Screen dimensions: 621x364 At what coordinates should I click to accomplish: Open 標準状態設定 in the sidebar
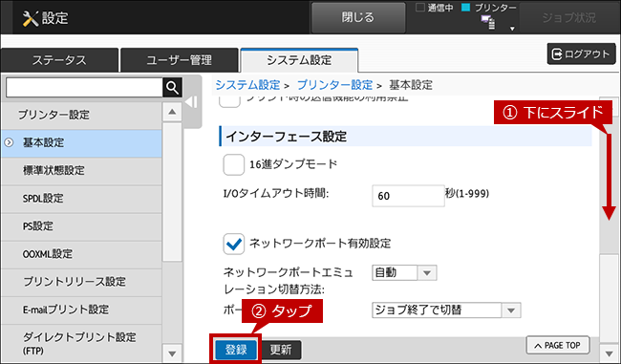click(x=81, y=171)
